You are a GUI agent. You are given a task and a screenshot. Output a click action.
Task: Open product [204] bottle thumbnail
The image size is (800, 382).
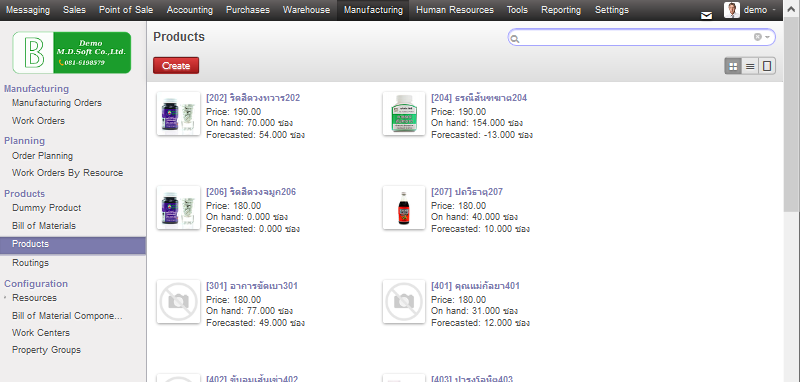coord(404,113)
